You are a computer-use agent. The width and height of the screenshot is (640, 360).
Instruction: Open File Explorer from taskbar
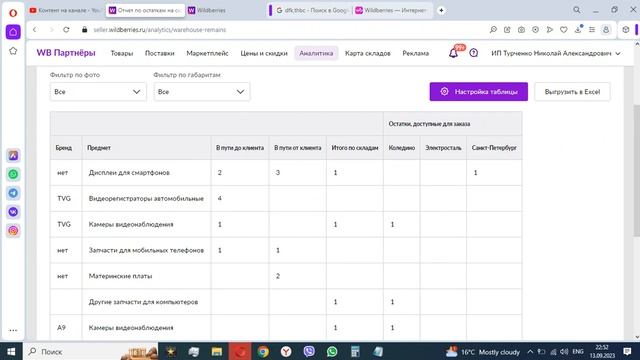[x=217, y=351]
